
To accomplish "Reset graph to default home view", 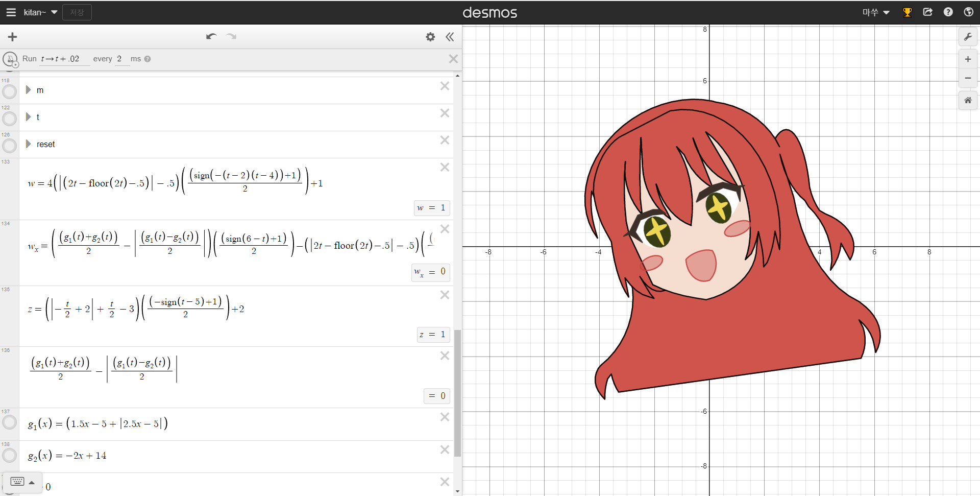I will 968,100.
